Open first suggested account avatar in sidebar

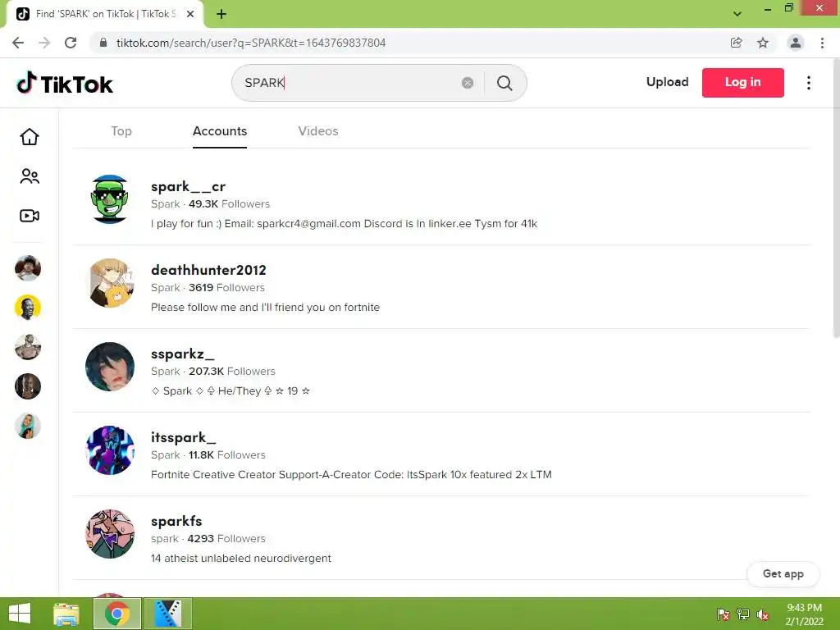28,268
